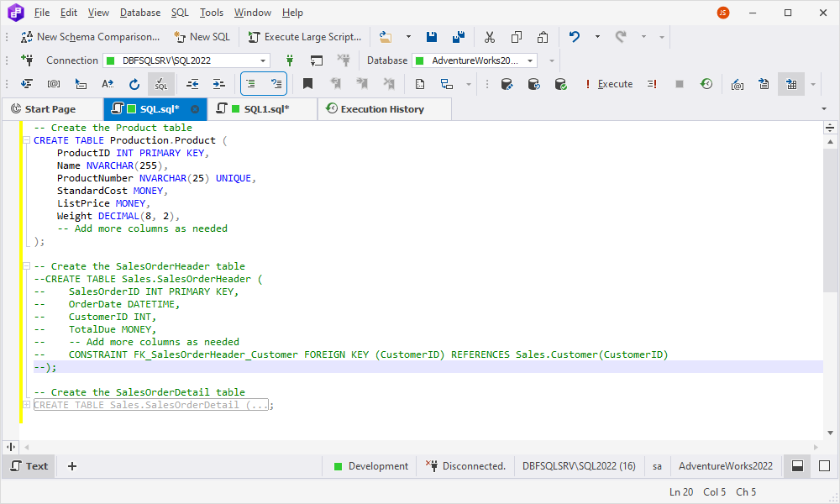Go to the previous bookmark
840x504 pixels.
pos(335,84)
